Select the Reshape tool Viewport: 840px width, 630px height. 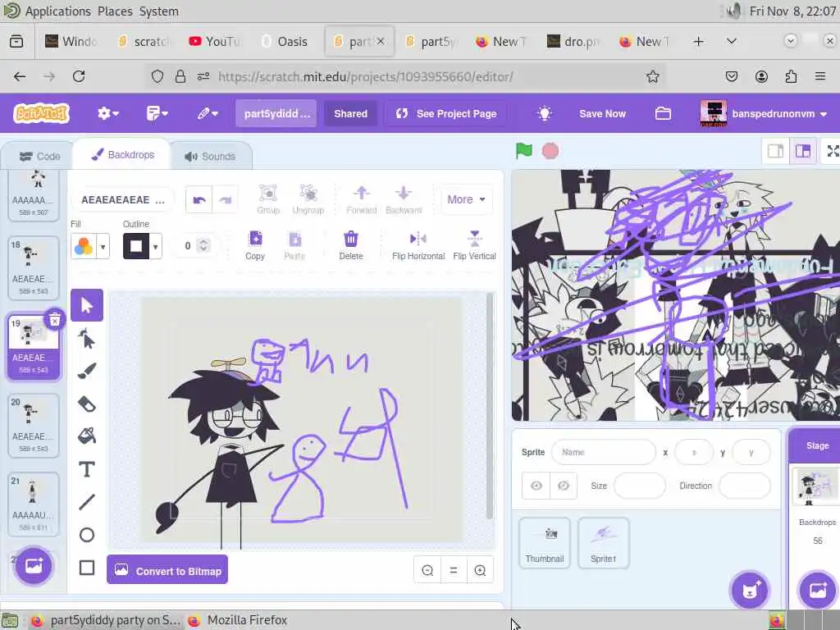(87, 339)
